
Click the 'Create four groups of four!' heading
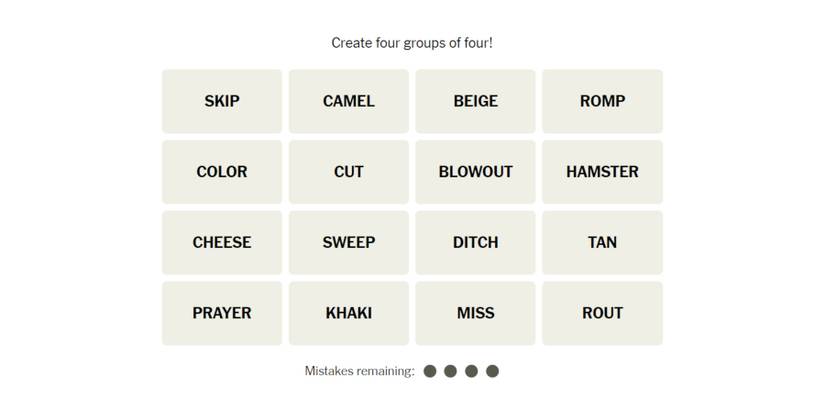point(412,43)
